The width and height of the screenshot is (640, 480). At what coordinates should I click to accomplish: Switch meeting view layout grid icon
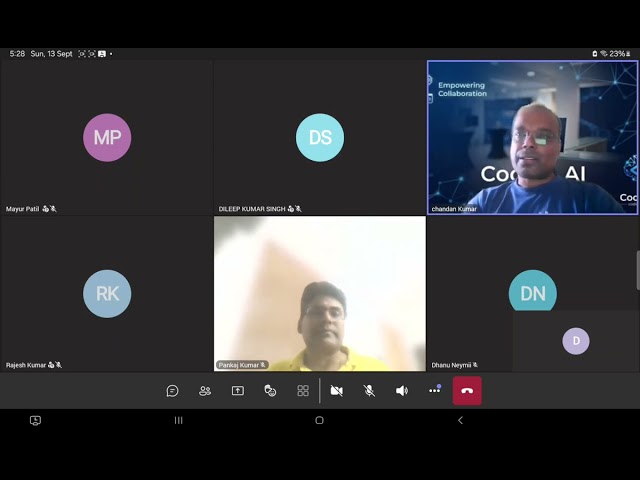(303, 391)
